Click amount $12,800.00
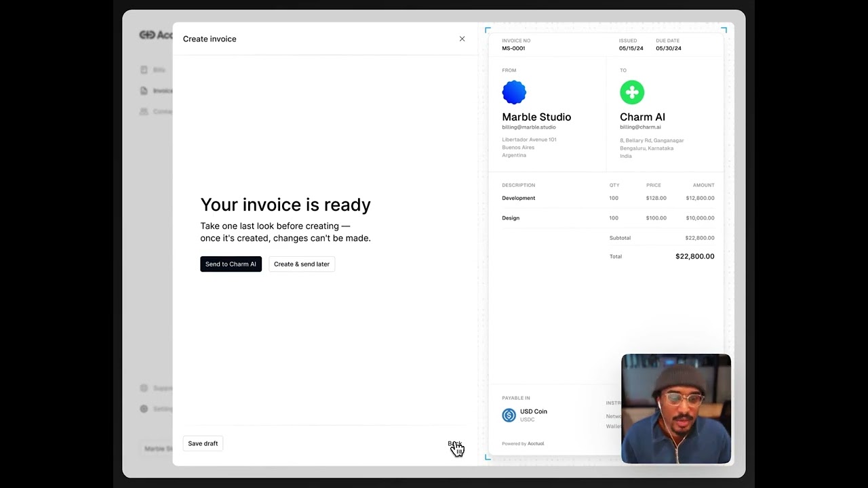868x488 pixels. point(700,198)
